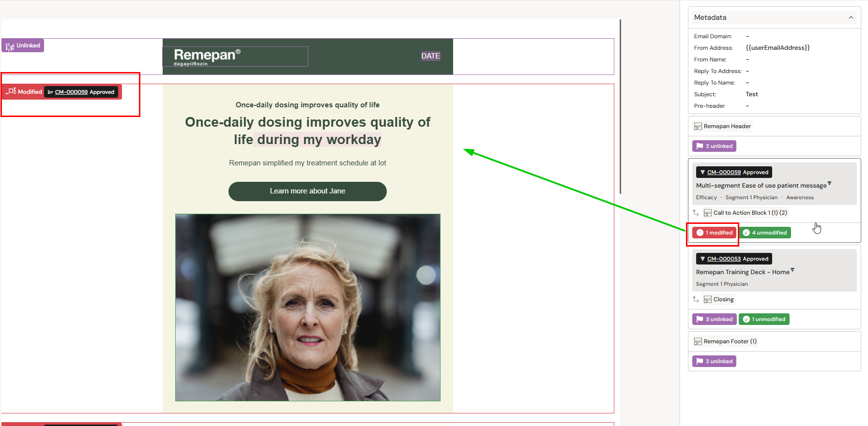The height and width of the screenshot is (426, 868).
Task: Open the CM-000059 link in the side panel
Action: [724, 172]
